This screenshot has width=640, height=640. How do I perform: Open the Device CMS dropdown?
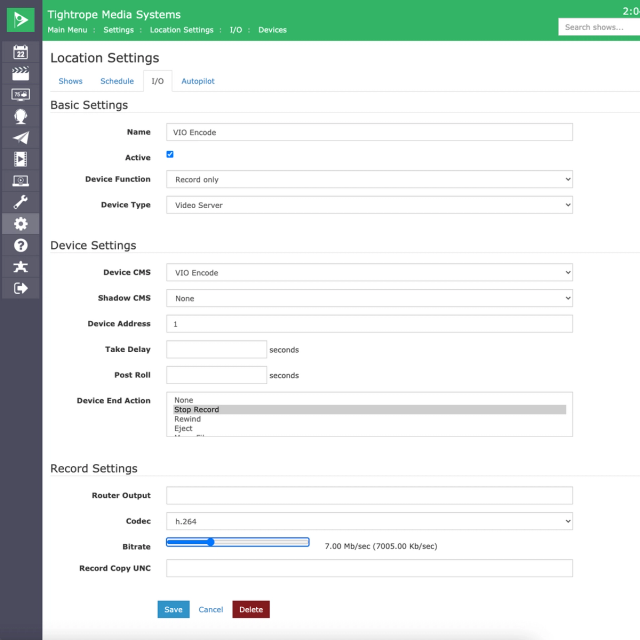(x=369, y=272)
